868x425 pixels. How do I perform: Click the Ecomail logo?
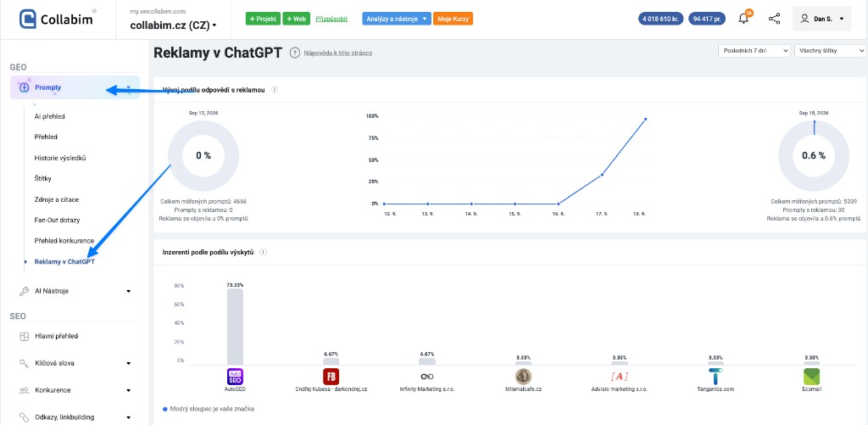(811, 377)
